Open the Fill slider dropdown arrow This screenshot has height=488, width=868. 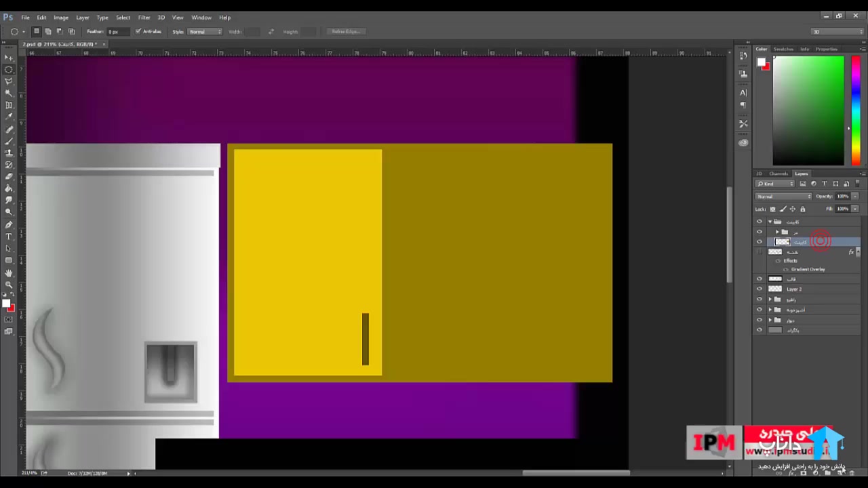pos(854,209)
